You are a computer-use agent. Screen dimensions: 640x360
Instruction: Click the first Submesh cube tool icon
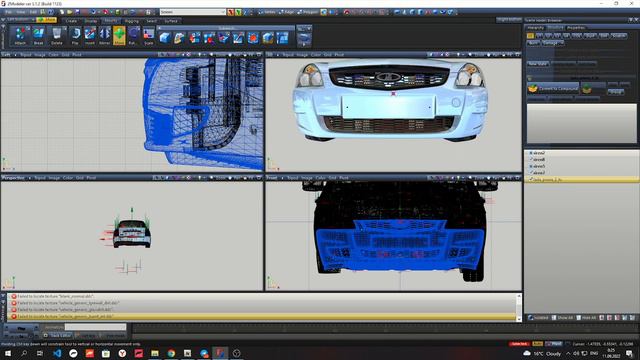(165, 38)
